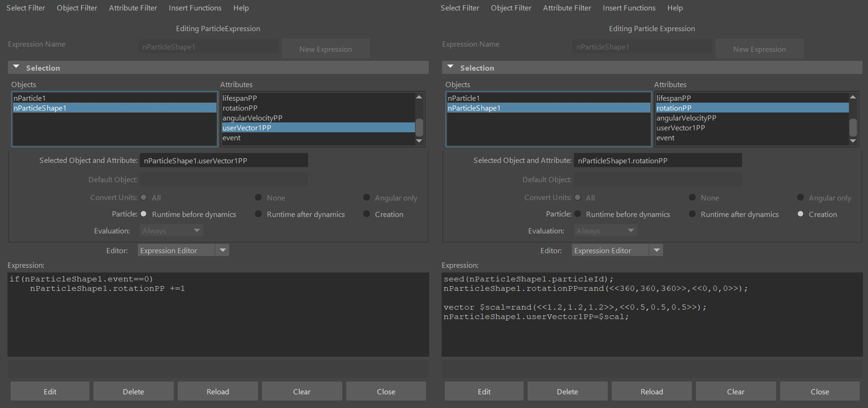Select nParticle1 in left objects list
This screenshot has height=408, width=868.
pos(114,98)
